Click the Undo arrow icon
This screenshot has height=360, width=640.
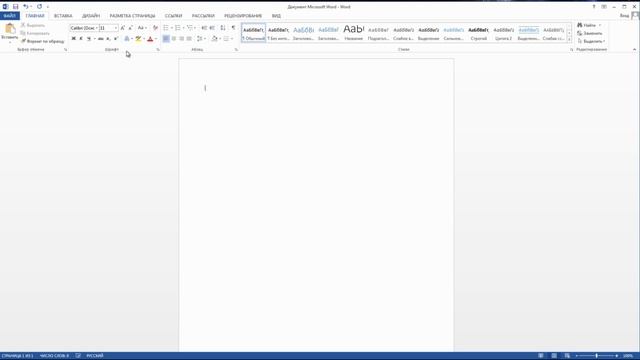[x=25, y=7]
